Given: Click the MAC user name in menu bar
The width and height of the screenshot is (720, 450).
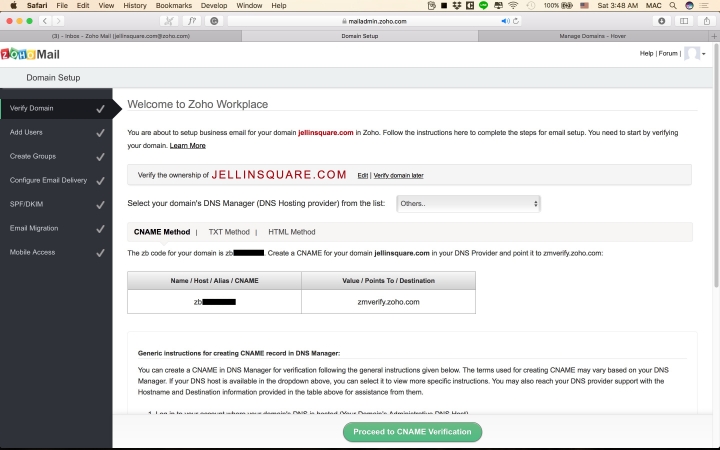Looking at the screenshot, I should coord(653,6).
